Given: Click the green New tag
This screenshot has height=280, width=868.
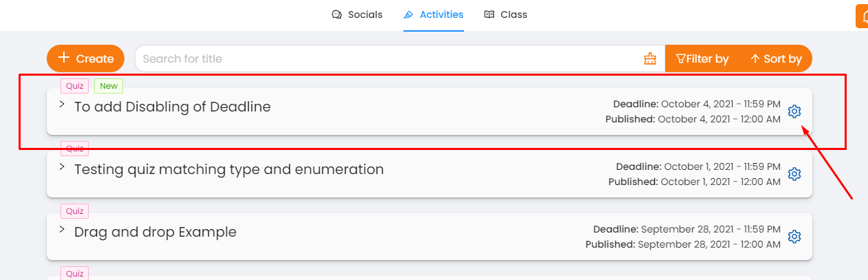Looking at the screenshot, I should (109, 86).
